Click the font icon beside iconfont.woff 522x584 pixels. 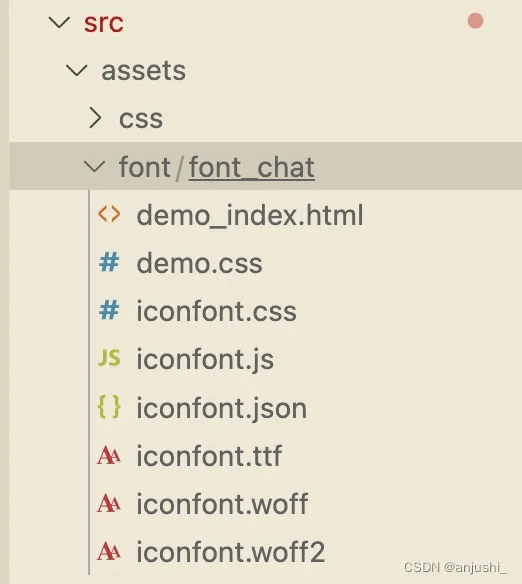[x=109, y=503]
